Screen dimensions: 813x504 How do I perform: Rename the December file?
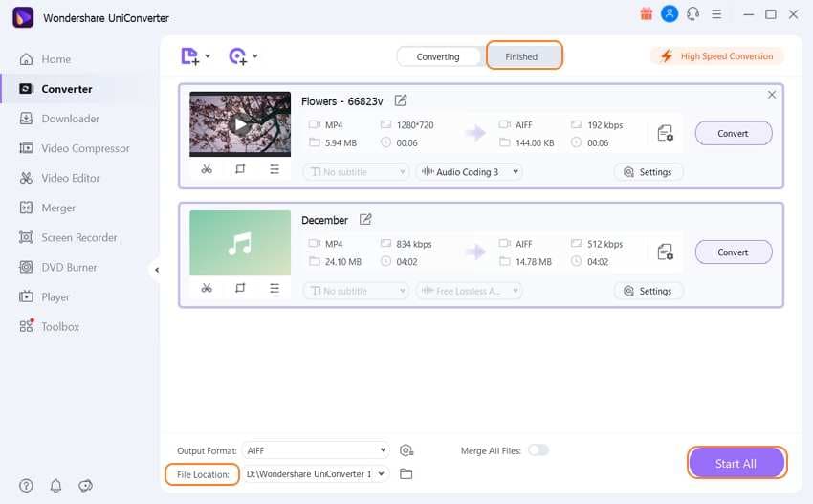point(365,219)
